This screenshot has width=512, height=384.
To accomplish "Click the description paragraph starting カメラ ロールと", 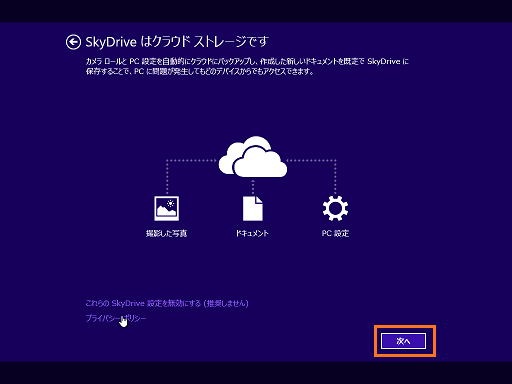I will [x=247, y=66].
